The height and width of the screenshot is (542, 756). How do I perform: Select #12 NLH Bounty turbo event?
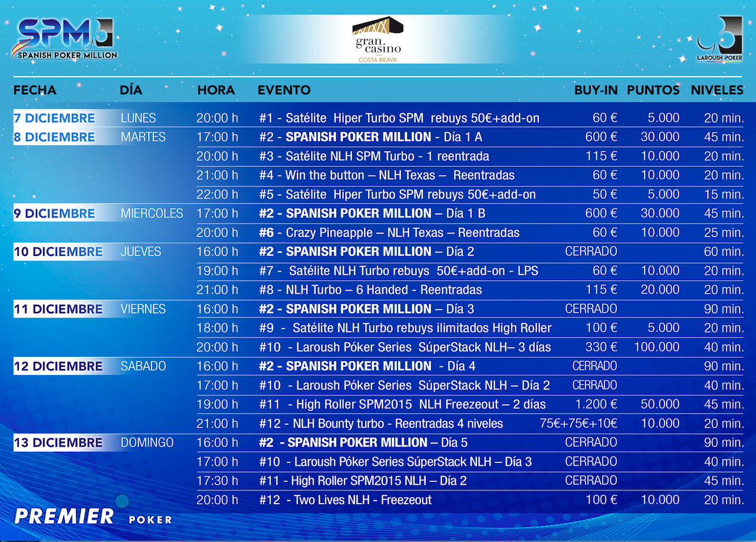click(x=381, y=423)
